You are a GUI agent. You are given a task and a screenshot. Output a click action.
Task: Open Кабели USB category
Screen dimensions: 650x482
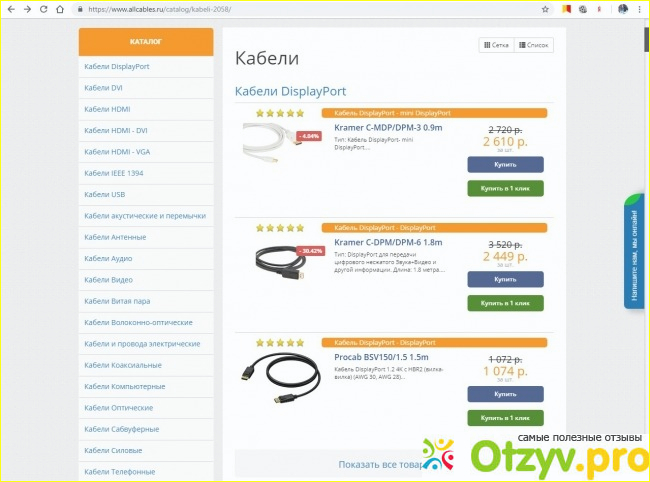104,194
